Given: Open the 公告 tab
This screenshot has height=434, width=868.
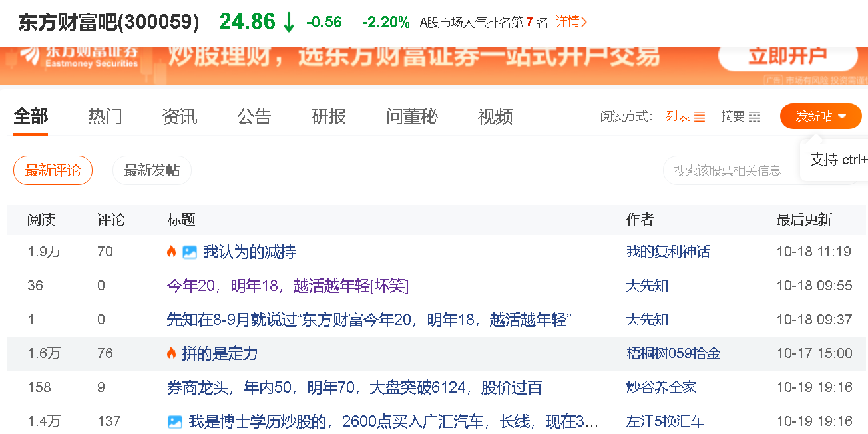Looking at the screenshot, I should pos(254,116).
